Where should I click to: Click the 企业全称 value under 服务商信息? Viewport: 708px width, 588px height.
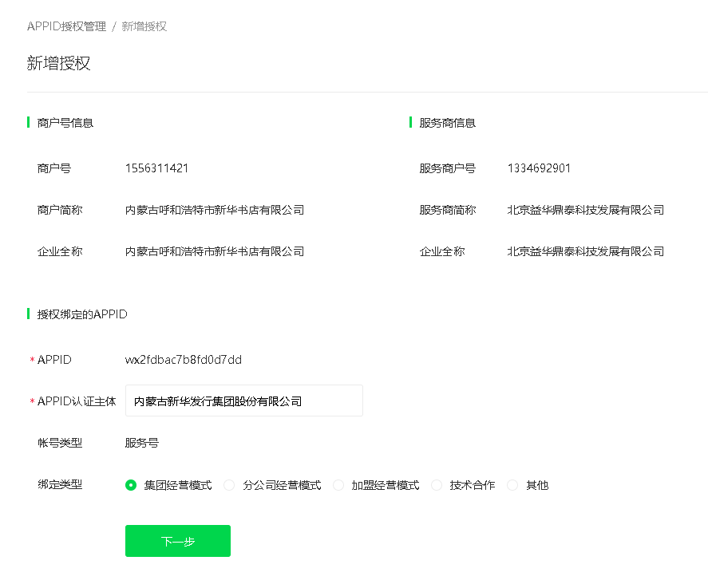pos(585,251)
